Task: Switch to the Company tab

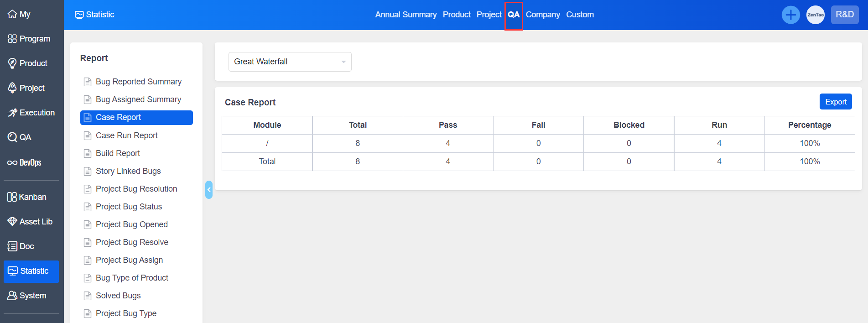Action: click(542, 15)
